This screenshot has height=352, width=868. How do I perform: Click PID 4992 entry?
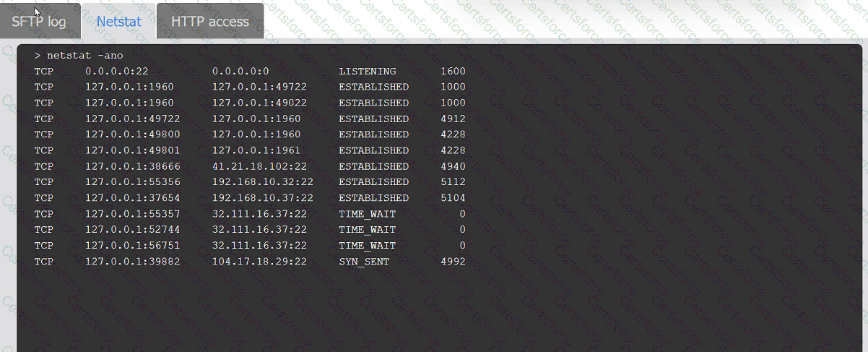pos(453,262)
